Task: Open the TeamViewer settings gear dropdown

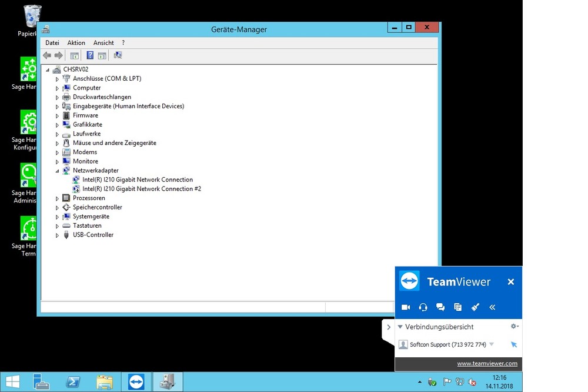Action: (x=514, y=326)
